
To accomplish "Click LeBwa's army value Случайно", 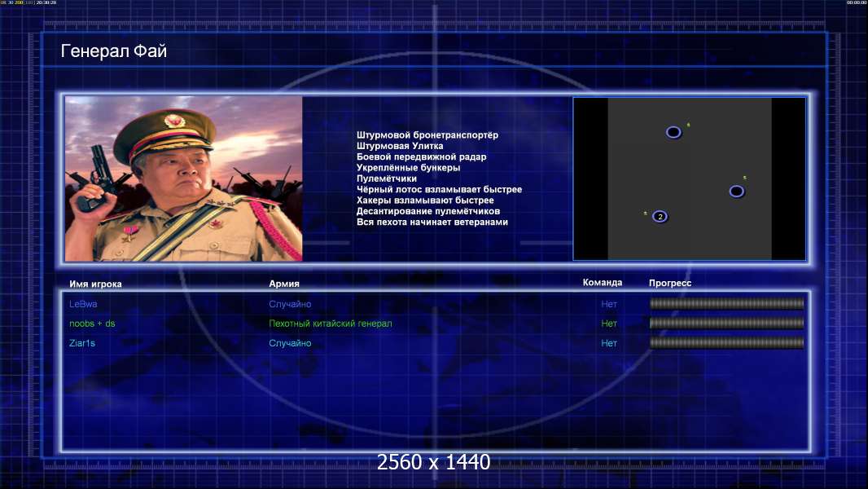I will [x=290, y=304].
